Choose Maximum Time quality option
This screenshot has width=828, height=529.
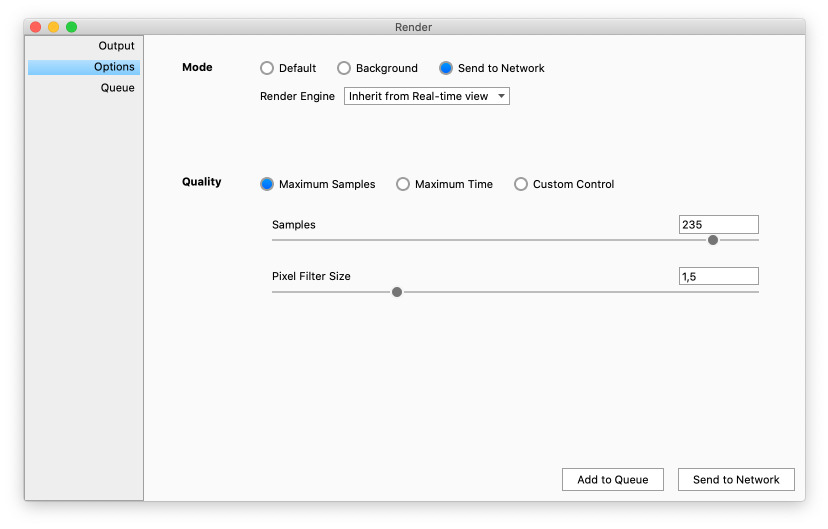tap(403, 184)
